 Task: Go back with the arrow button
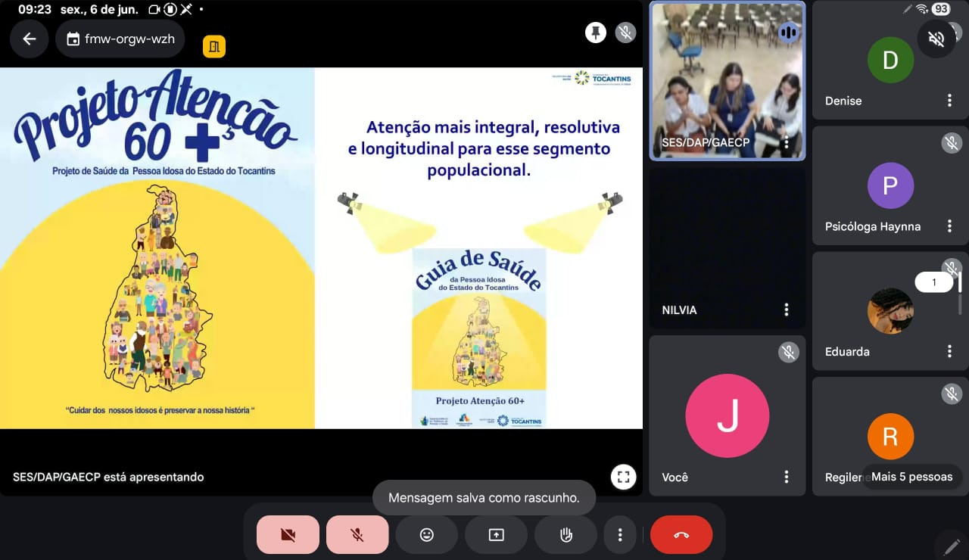pos(30,39)
